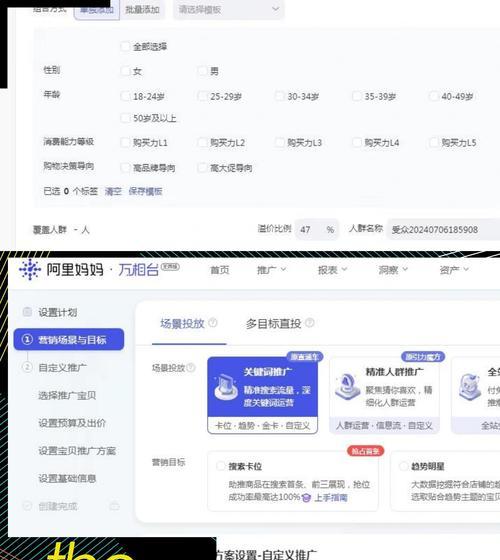The height and width of the screenshot is (560, 500).
Task: Tick the 男 gender checkbox
Action: tap(202, 71)
